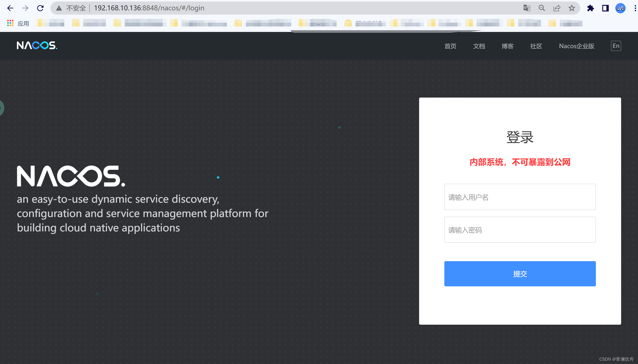This screenshot has width=638, height=364.
Task: Click the zoom magnifier icon in address bar
Action: coord(542,8)
